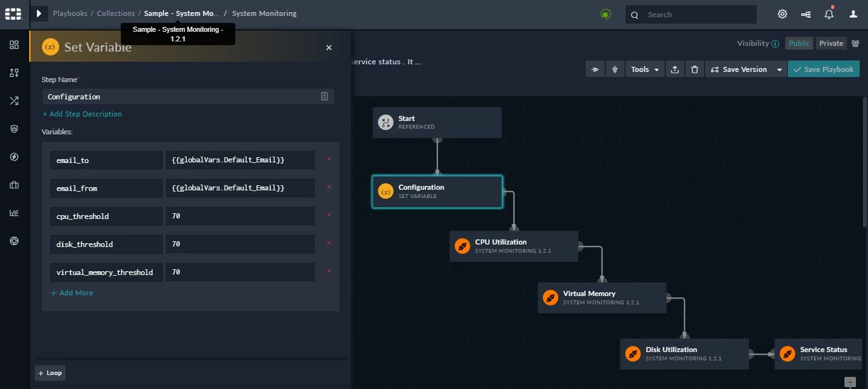Remove the cpu_threshold variable
The image size is (868, 389).
tap(329, 215)
